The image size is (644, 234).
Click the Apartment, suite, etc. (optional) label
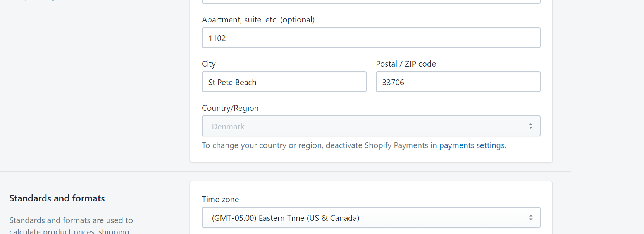[x=258, y=20]
